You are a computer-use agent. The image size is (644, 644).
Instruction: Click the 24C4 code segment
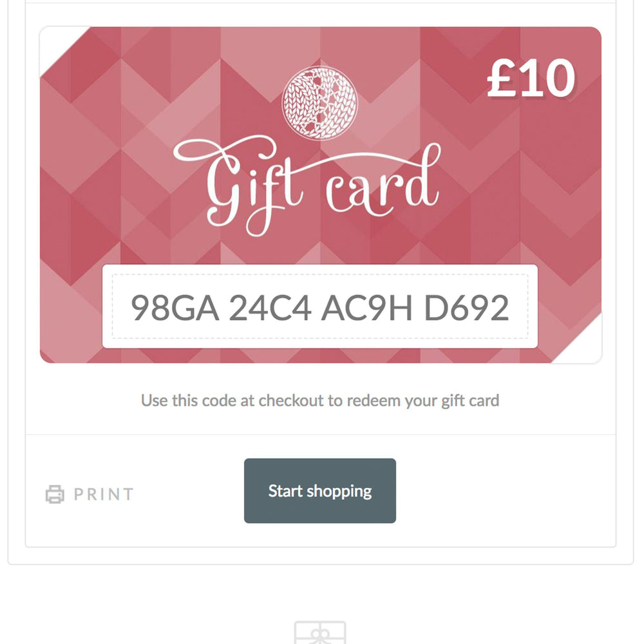pos(270,308)
